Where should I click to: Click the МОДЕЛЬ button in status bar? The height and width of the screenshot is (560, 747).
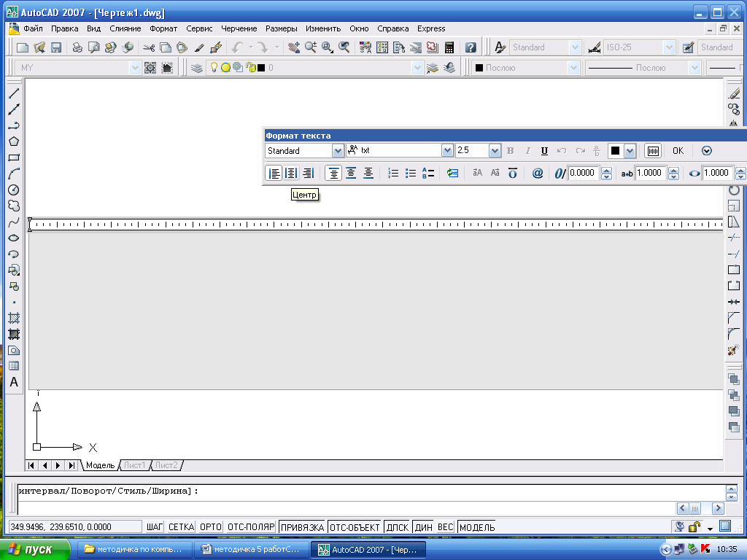click(x=477, y=527)
